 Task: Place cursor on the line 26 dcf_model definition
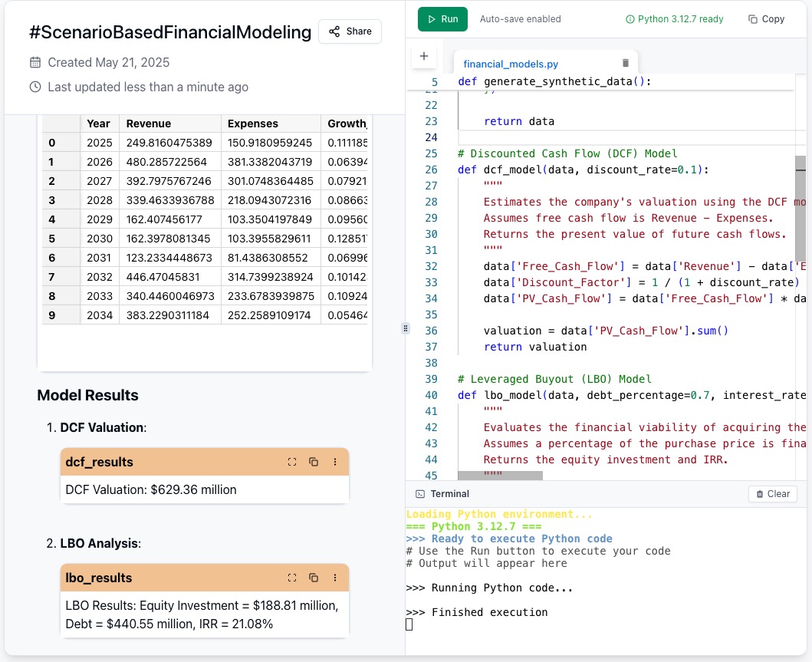click(583, 170)
